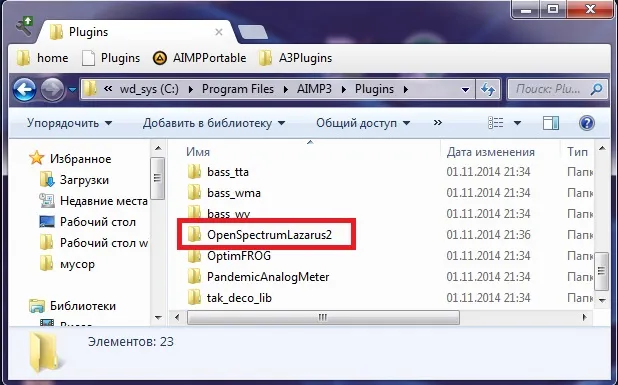Show hidden path levels via double chevron

coord(108,89)
